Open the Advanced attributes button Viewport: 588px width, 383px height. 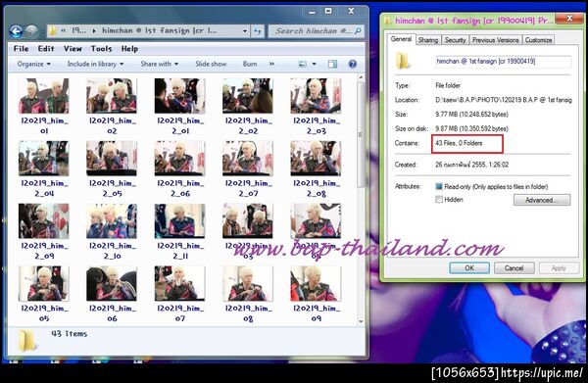click(542, 200)
